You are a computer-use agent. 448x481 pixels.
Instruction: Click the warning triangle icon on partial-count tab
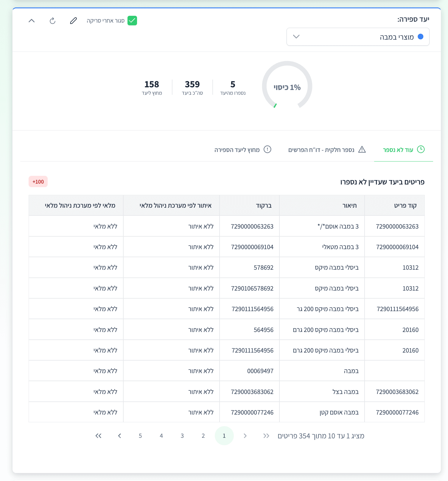coord(362,149)
